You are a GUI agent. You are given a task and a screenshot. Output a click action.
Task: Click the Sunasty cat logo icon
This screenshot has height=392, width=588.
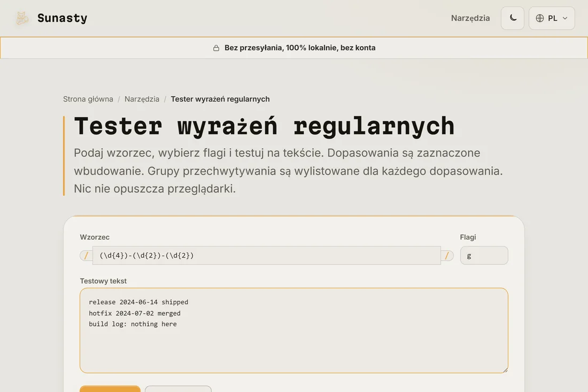pos(22,18)
